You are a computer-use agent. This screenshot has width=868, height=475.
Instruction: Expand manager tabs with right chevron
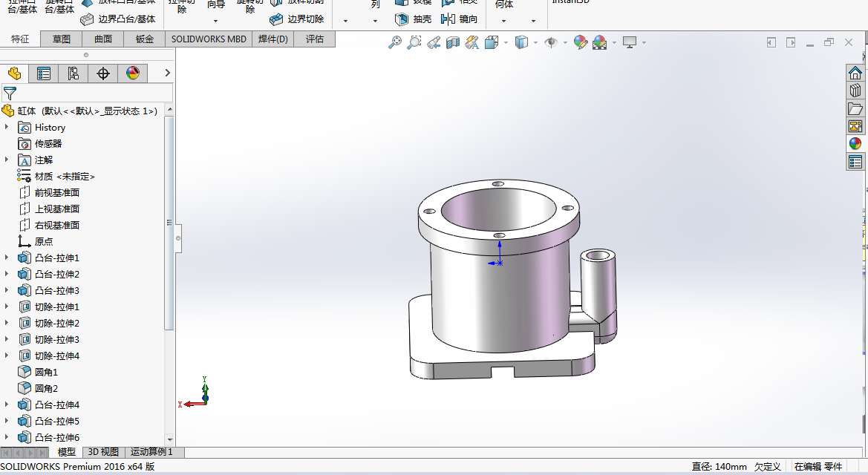click(167, 73)
